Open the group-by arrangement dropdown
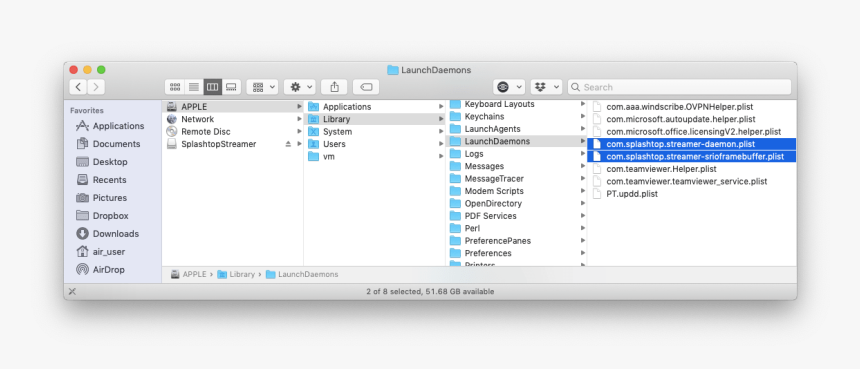Image resolution: width=860 pixels, height=369 pixels. (263, 87)
